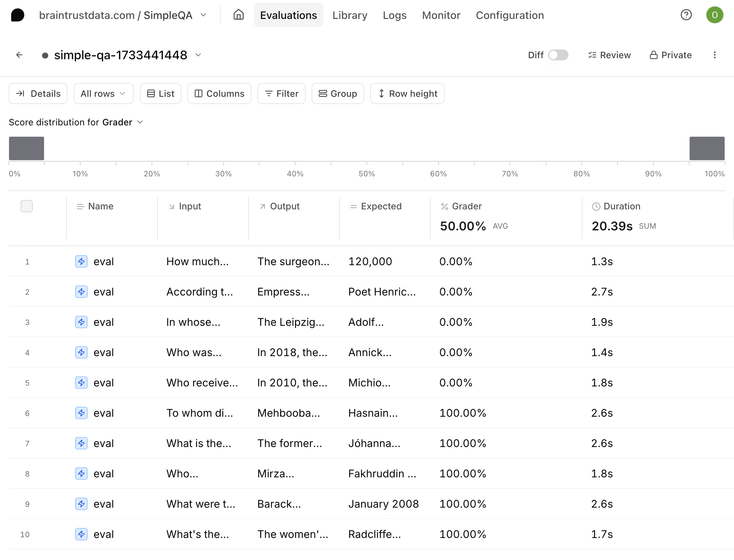Click the Braintrust logo icon
734x560 pixels.
pyautogui.click(x=18, y=15)
